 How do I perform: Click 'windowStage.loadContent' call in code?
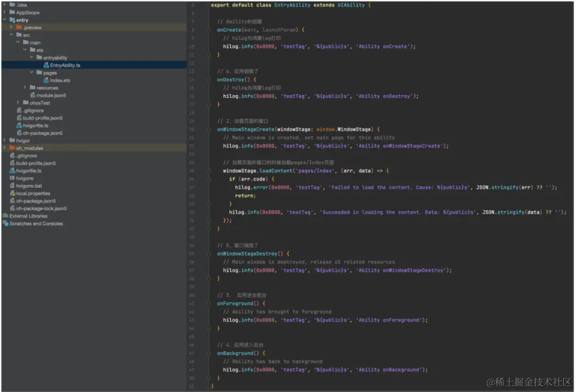(258, 171)
